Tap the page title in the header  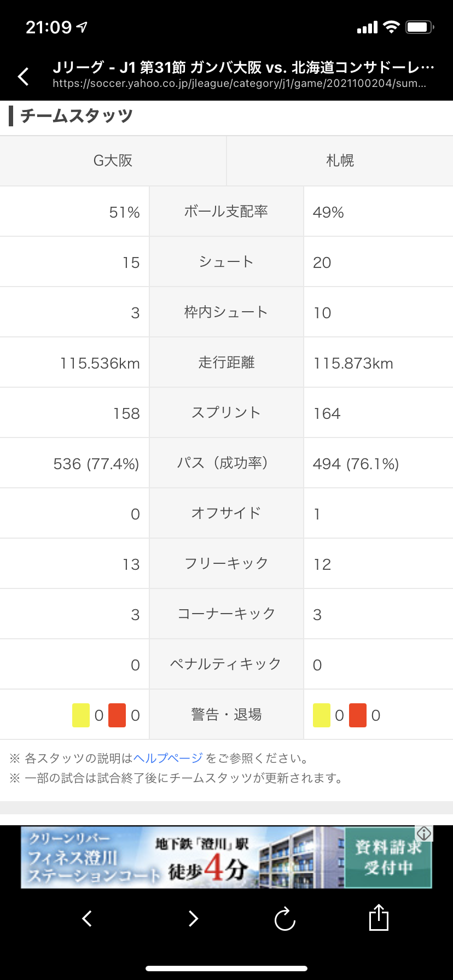tap(243, 67)
